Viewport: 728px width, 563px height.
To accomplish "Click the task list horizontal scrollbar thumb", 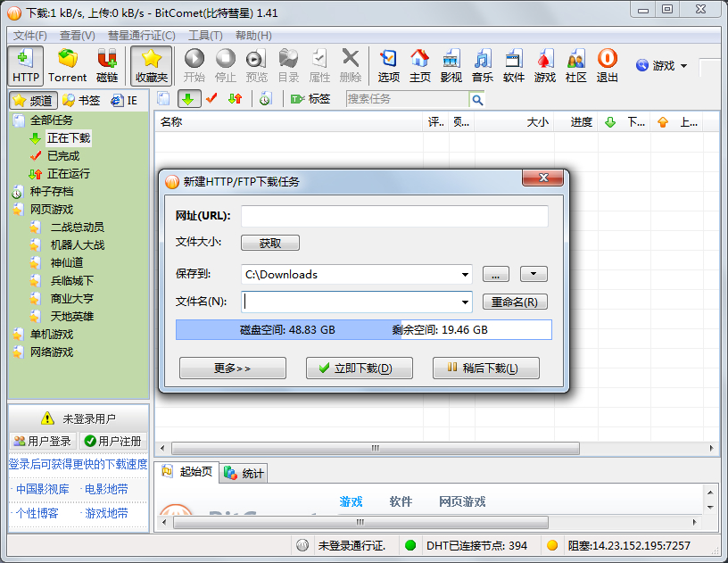I will [x=376, y=449].
